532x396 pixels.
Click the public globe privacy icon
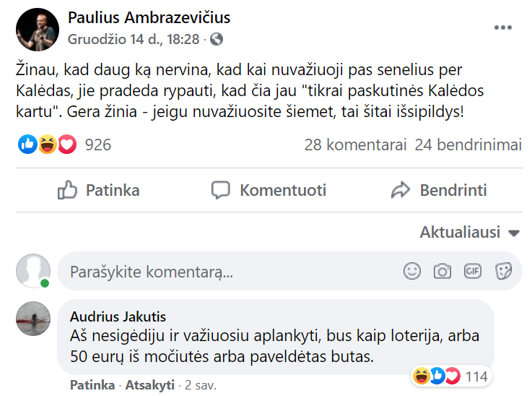coord(216,38)
